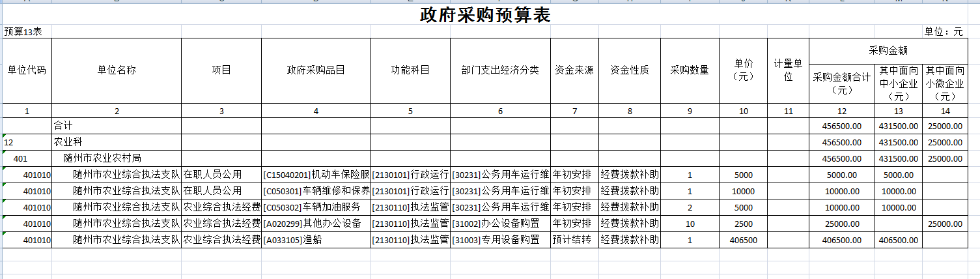Click [2130110]执法监管 in the 车辆加油服务 row

(410, 207)
